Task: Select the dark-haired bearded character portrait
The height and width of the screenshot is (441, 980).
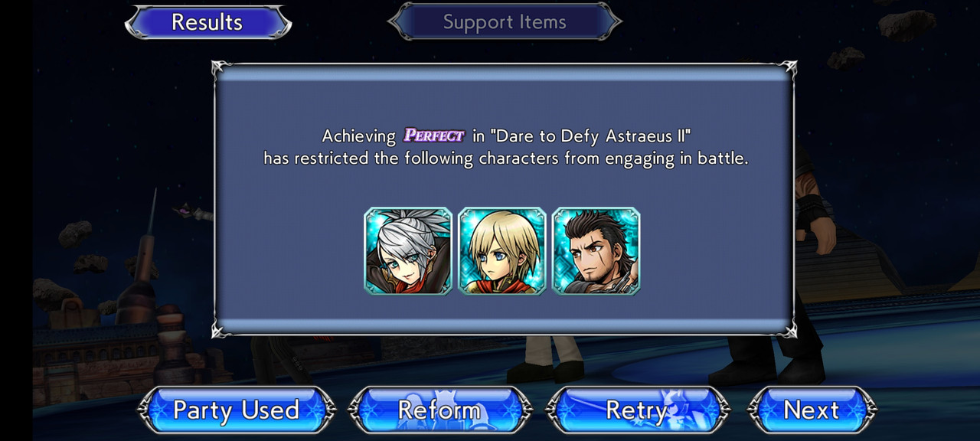Action: tap(596, 250)
